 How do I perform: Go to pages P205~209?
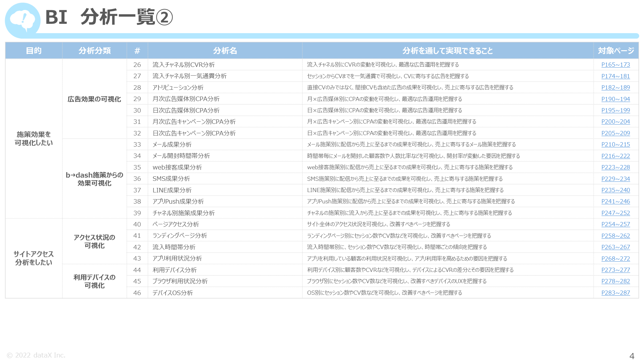click(x=615, y=133)
